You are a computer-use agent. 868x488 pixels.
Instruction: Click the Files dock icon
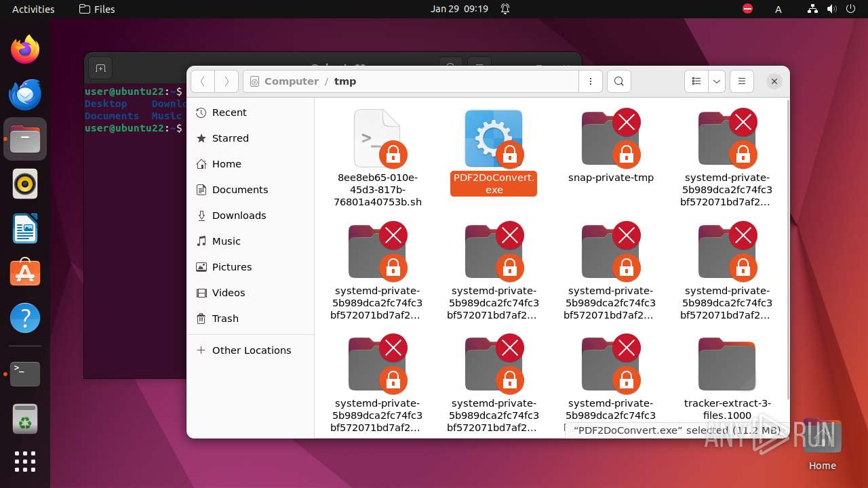coord(25,139)
